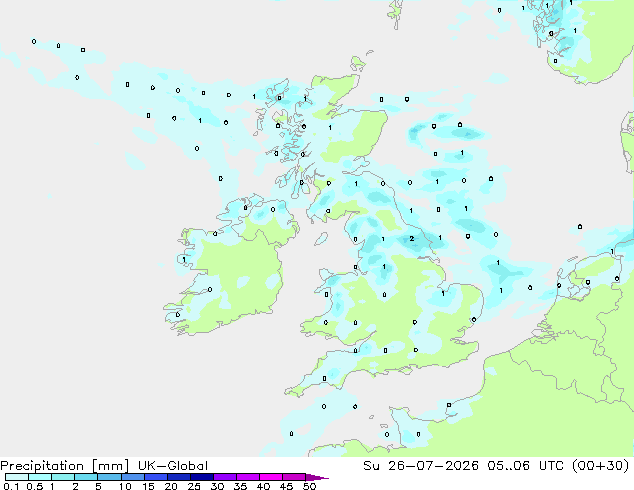Click the legend label '30'
The width and height of the screenshot is (634, 490).
pyautogui.click(x=217, y=486)
